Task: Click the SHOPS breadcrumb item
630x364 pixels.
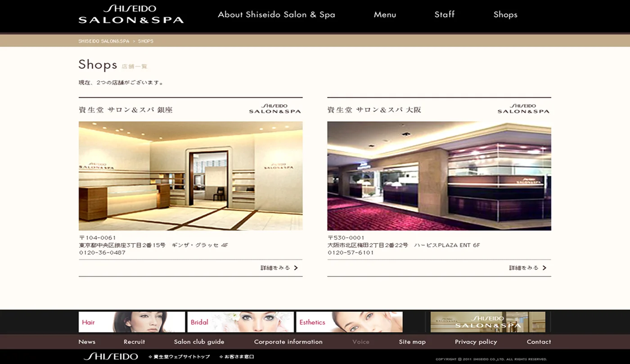Action: point(146,41)
